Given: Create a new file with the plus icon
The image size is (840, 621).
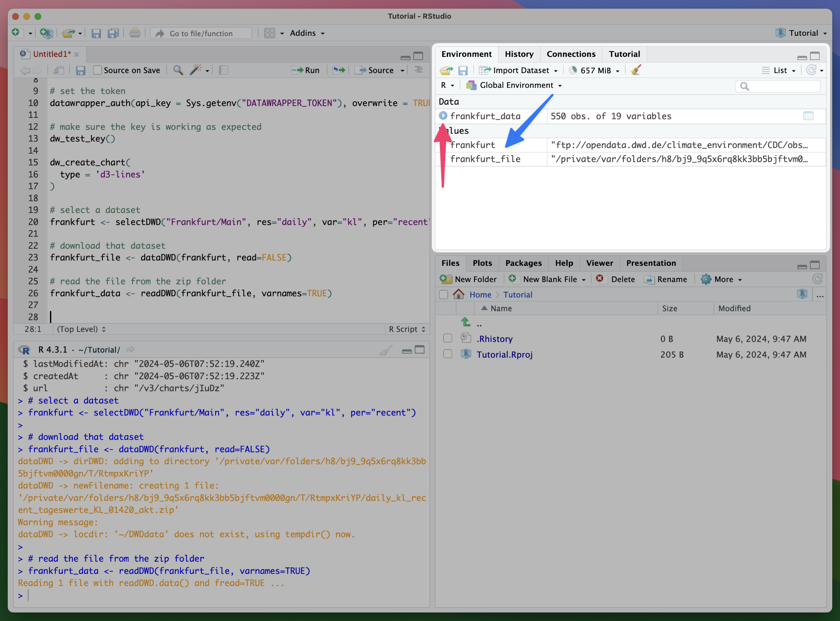Looking at the screenshot, I should click(x=16, y=33).
